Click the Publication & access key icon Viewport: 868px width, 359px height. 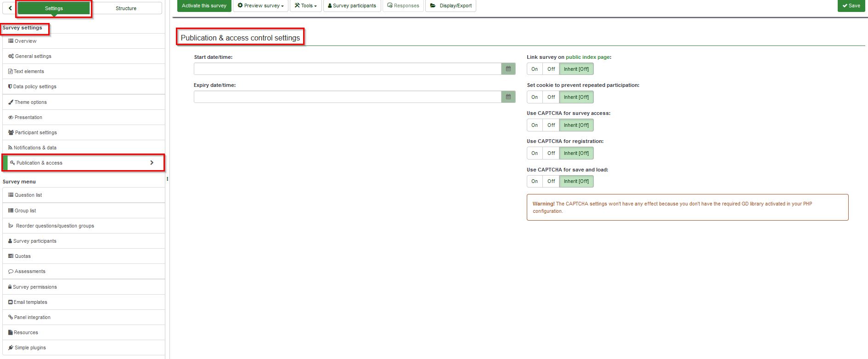pos(12,163)
